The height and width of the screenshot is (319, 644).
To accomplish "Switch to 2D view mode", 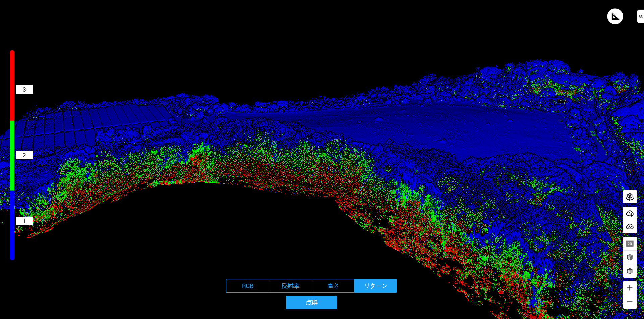I will point(630,244).
